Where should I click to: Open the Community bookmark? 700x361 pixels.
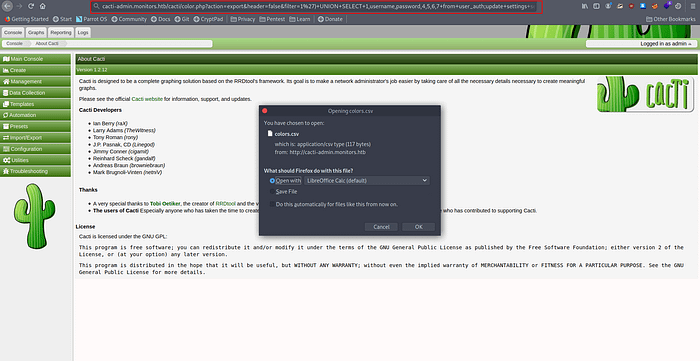coord(129,19)
